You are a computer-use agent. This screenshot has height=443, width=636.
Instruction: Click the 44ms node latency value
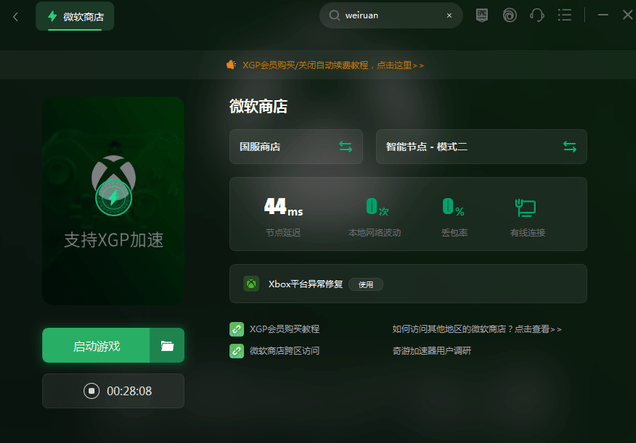[x=283, y=206]
